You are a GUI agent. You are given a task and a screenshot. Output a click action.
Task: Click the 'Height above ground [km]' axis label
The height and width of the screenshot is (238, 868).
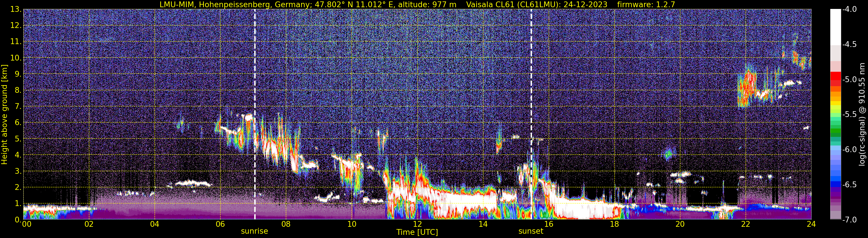(x=4, y=114)
